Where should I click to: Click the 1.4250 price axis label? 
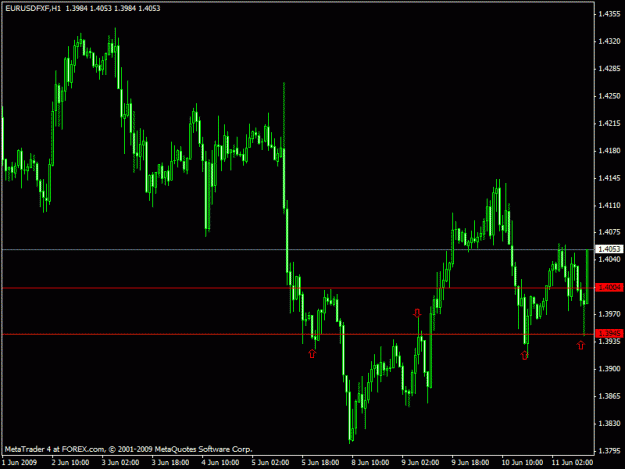609,96
